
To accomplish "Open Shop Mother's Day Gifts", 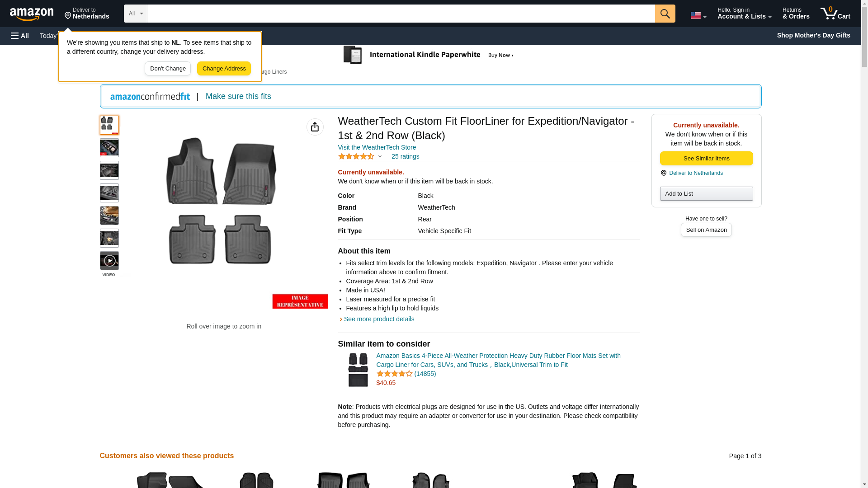I will point(813,35).
